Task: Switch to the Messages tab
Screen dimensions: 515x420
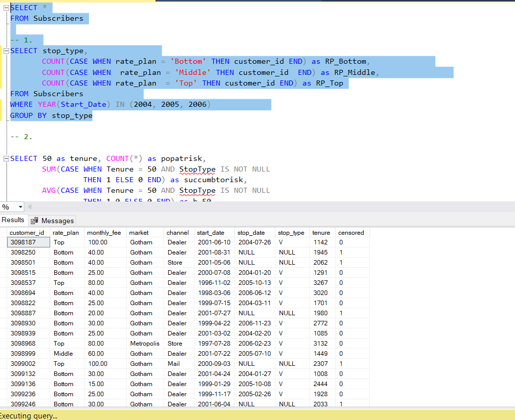Action: click(x=57, y=221)
